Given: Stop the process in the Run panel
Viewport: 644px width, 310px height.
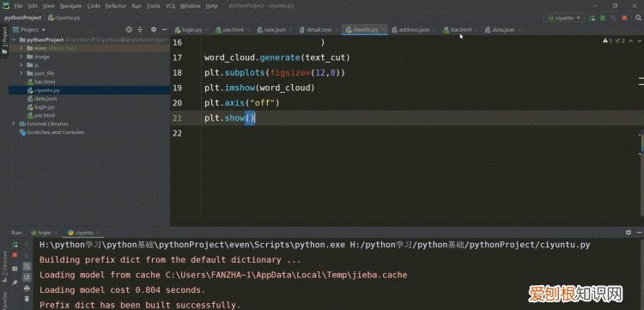Looking at the screenshot, I should coord(15,255).
